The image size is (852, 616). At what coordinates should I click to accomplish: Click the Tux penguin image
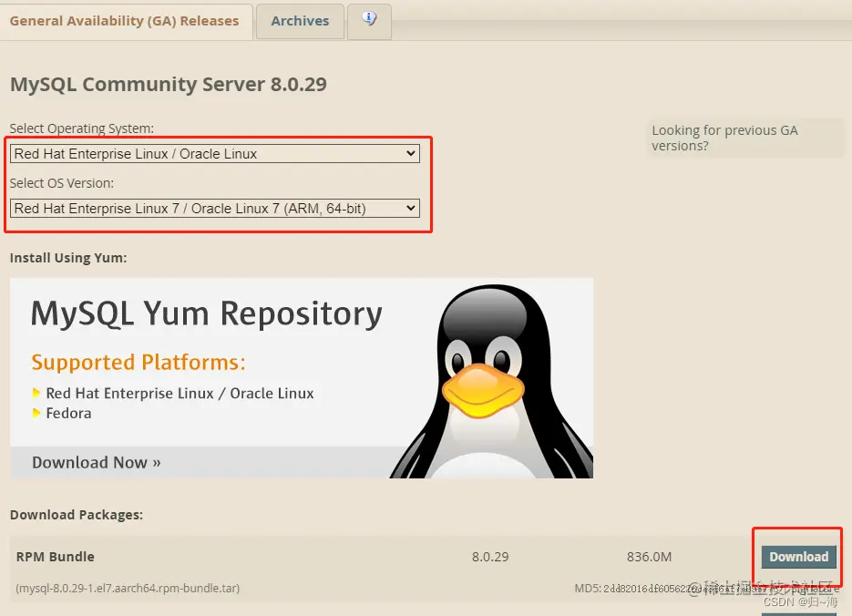coord(490,380)
